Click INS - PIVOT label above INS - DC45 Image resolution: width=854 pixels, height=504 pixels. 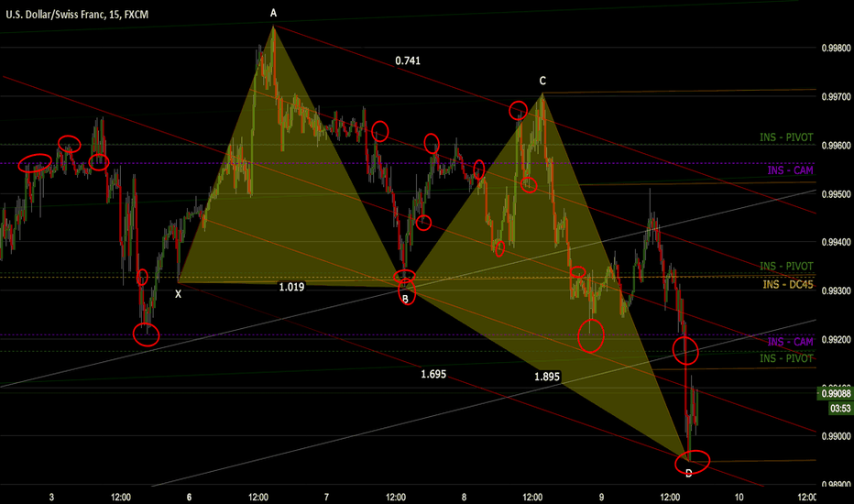tap(786, 266)
